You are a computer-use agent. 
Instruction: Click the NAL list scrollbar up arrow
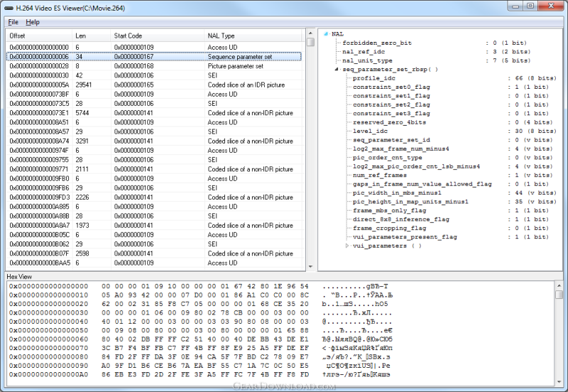pos(310,33)
